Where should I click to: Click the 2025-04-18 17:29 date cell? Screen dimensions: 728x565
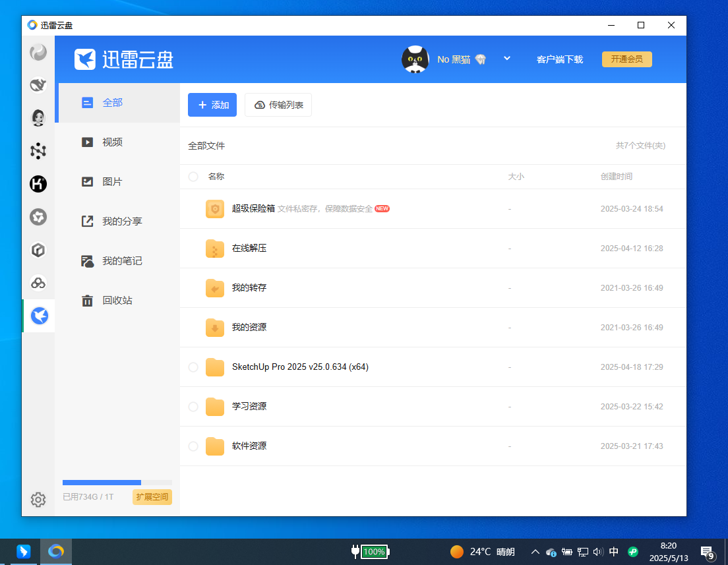632,367
